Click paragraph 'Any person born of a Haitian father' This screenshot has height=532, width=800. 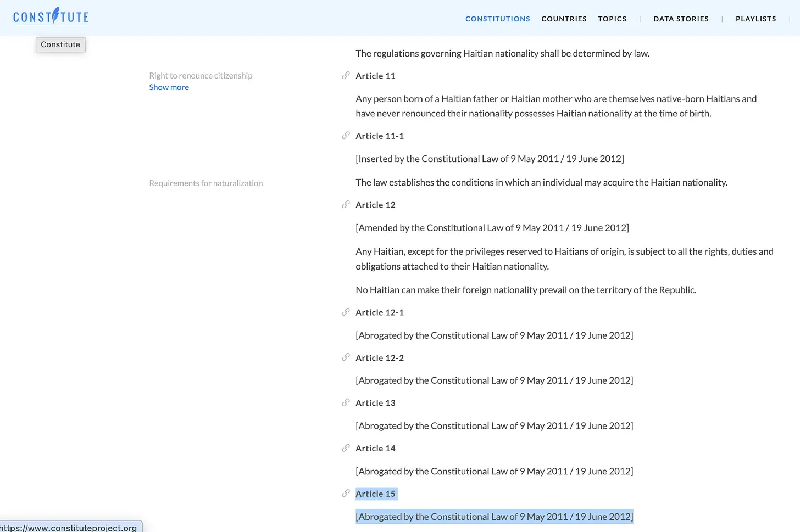556,106
